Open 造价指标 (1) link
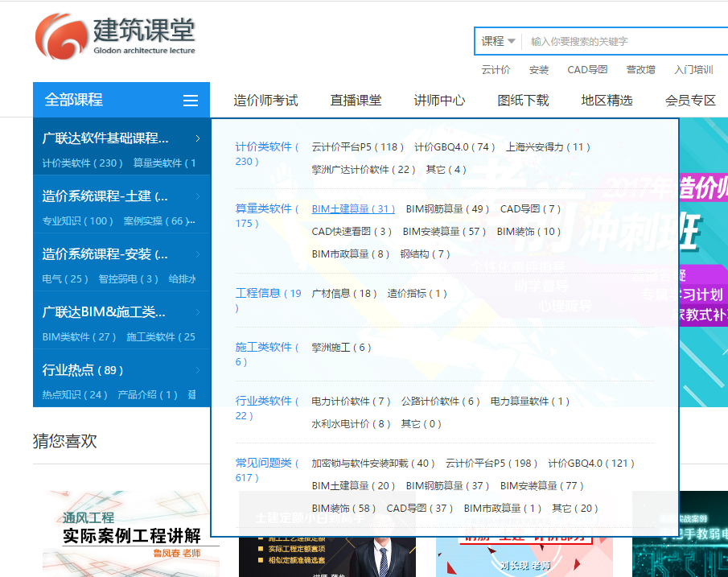 417,294
